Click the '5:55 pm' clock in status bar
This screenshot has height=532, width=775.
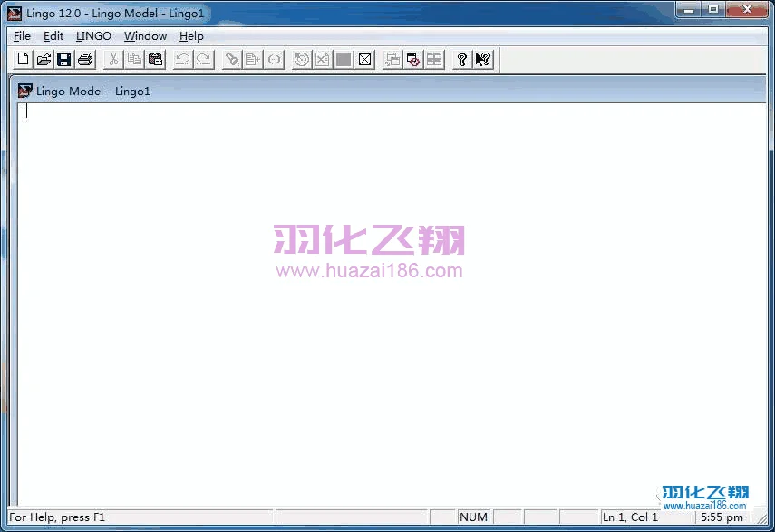[x=722, y=517]
